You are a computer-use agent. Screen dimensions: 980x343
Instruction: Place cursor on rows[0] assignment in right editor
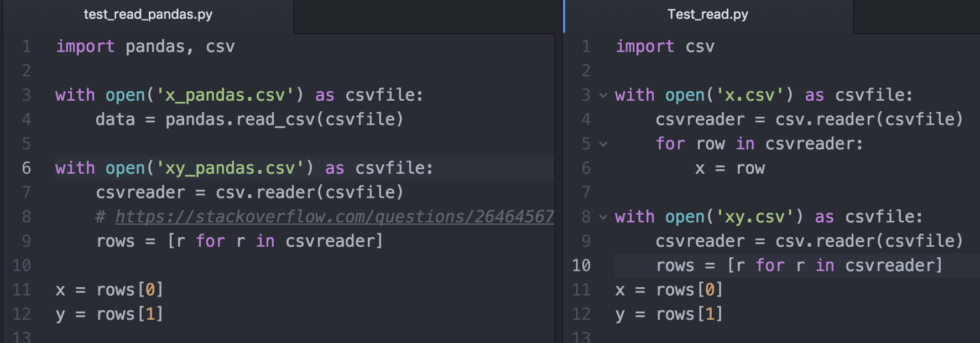(669, 289)
